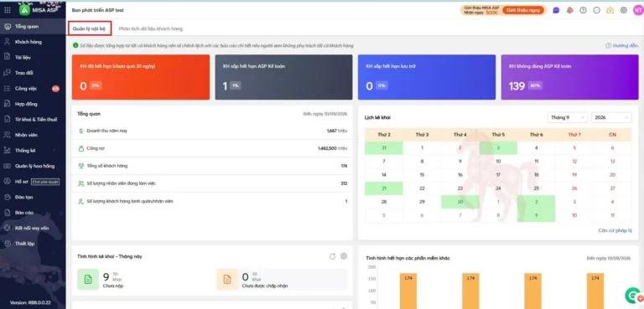
Task: Click the Giới thiệu ngay button
Action: [523, 10]
